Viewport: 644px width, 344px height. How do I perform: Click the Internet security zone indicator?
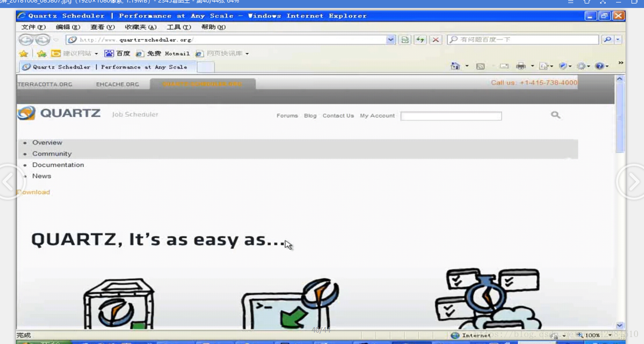pos(471,336)
